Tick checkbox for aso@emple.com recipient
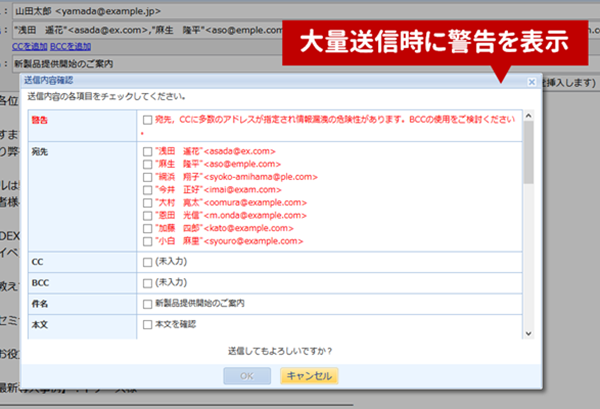This screenshot has height=409, width=600. (x=147, y=164)
